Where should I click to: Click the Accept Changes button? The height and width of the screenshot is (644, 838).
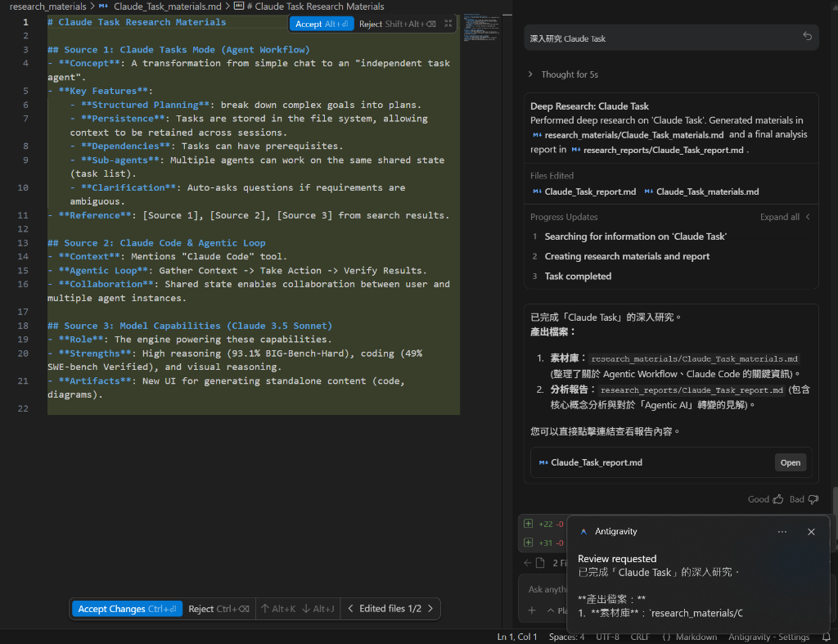click(x=126, y=608)
